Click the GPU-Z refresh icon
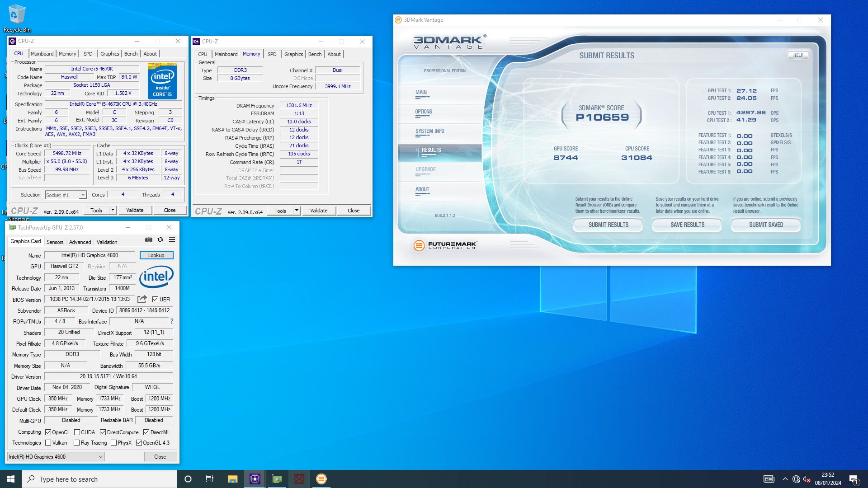 (x=160, y=239)
